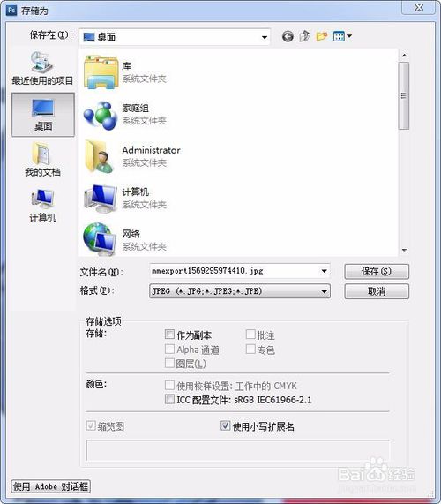
Task: Click the Photoshop icon in title bar
Action: pos(11,11)
